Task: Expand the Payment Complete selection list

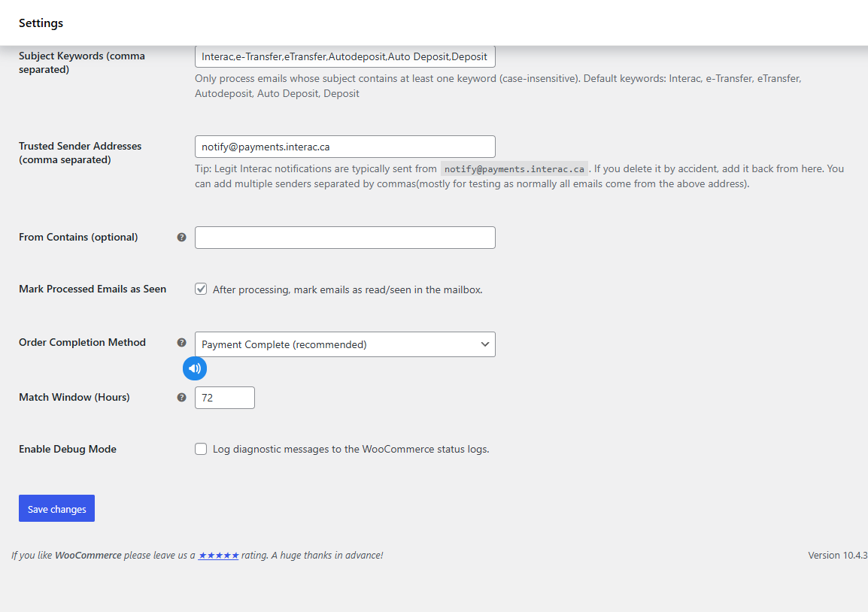Action: coord(344,344)
